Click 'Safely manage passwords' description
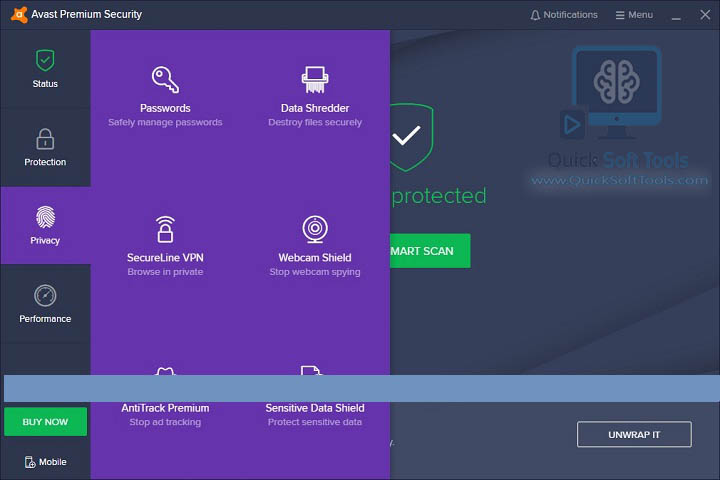This screenshot has height=480, width=720. point(165,123)
